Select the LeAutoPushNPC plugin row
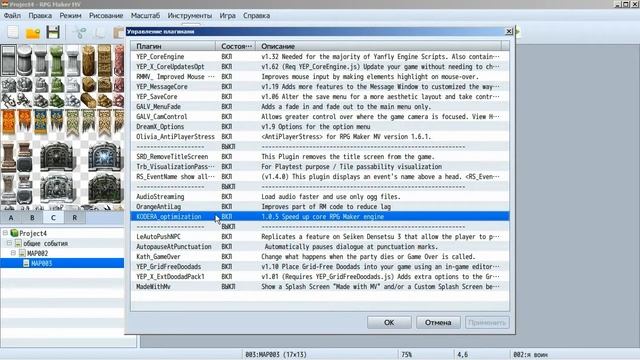Image resolution: width=640 pixels, height=360 pixels. (x=320, y=236)
